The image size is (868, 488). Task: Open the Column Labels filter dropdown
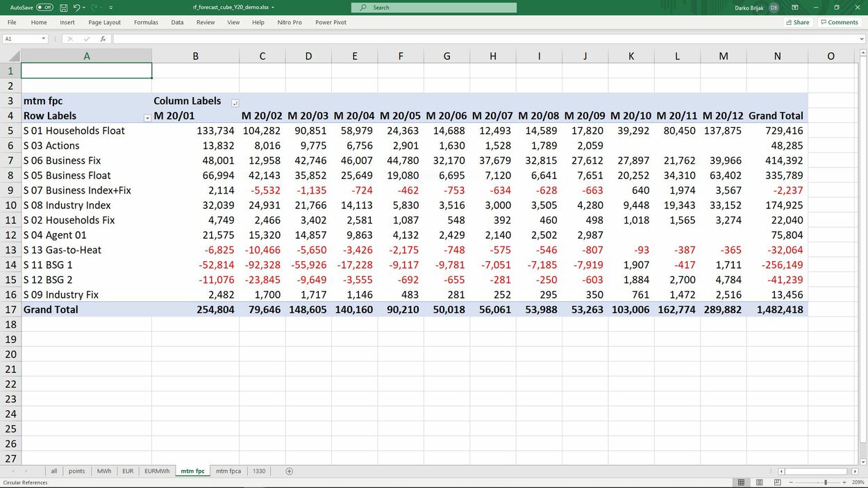235,102
